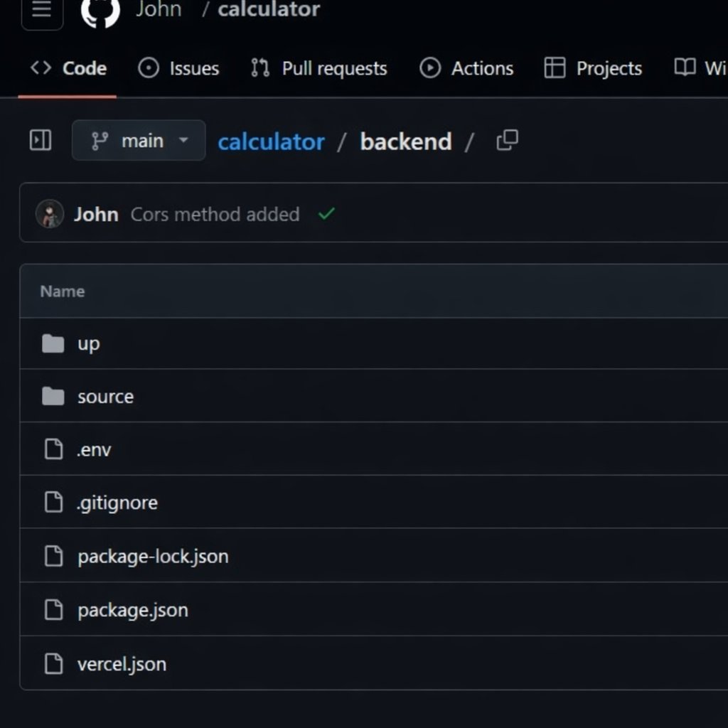This screenshot has width=728, height=728.
Task: Click the backend breadcrumb text
Action: pyautogui.click(x=406, y=141)
